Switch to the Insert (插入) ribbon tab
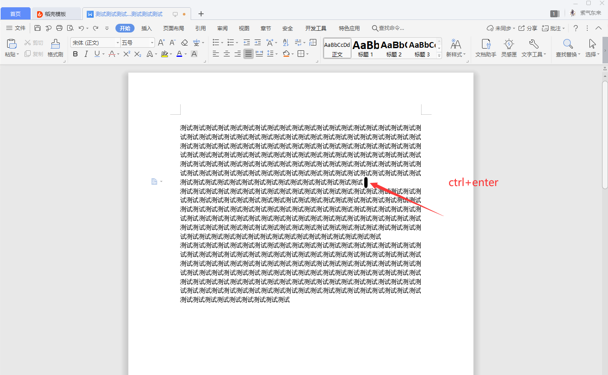608x375 pixels. (x=146, y=28)
